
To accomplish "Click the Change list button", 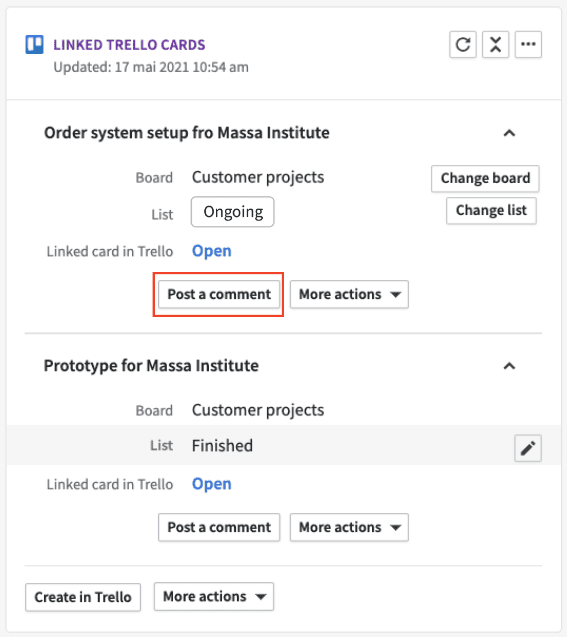I will coord(491,211).
